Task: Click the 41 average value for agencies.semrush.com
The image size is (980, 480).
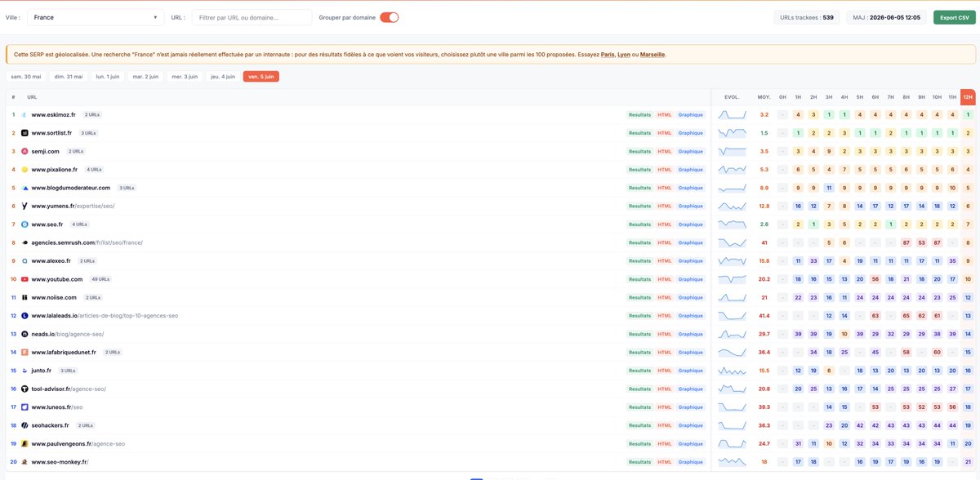Action: tap(764, 242)
